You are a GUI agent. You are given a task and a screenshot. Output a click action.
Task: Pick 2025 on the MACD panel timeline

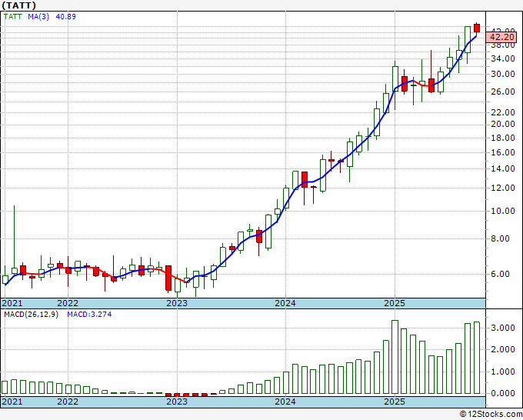(394, 402)
